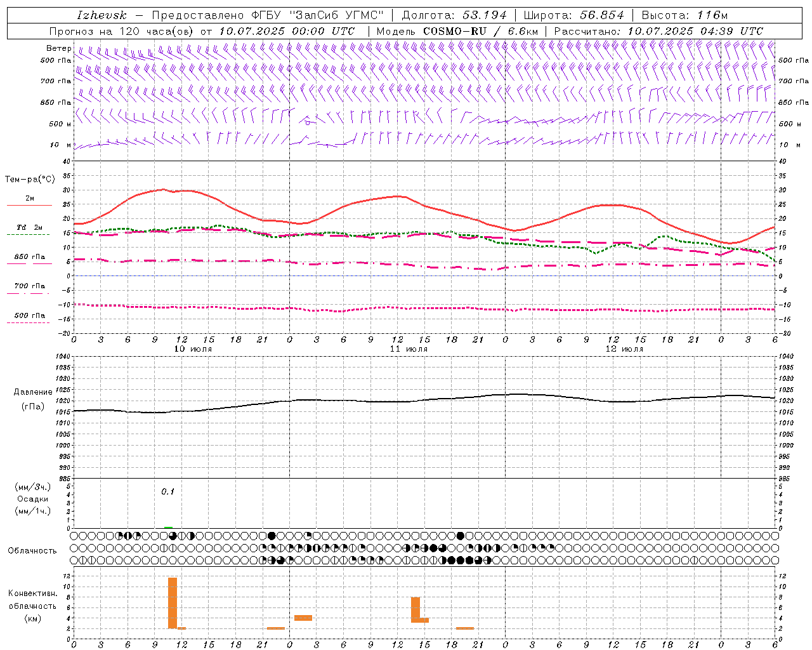Screen dimensions: 812x650
Task: Click the '12 июля' date label
Action: click(624, 348)
